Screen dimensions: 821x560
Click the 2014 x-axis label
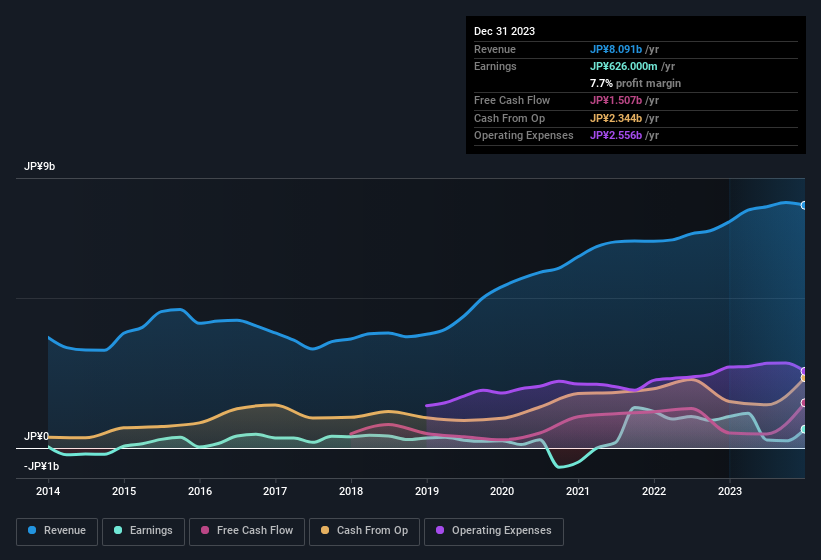point(48,491)
